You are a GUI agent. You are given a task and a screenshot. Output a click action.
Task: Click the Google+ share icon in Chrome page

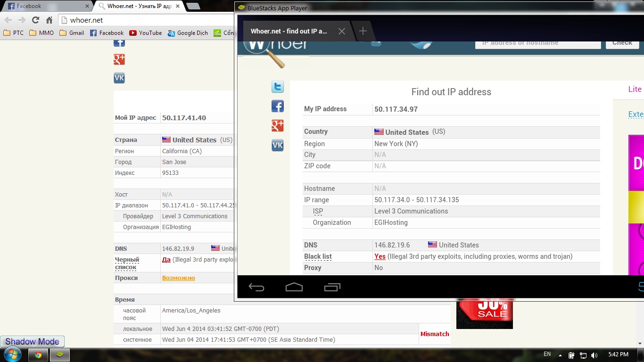(x=119, y=59)
